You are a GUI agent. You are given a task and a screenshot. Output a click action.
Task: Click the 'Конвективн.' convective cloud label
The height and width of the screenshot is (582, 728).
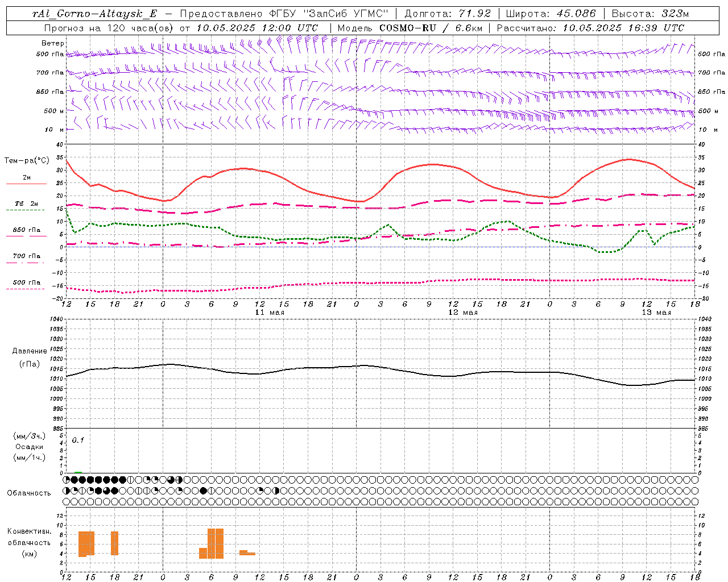pyautogui.click(x=30, y=531)
